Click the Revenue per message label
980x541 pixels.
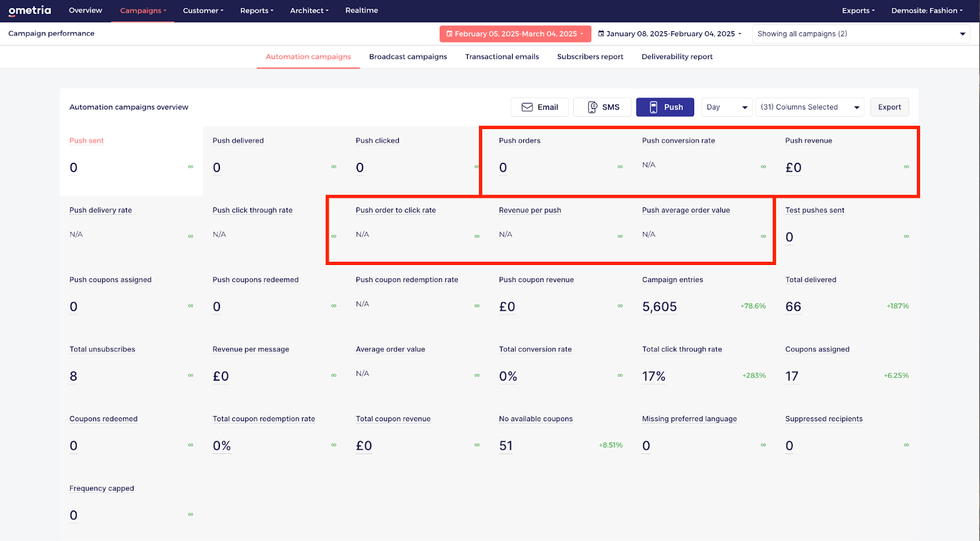tap(251, 349)
